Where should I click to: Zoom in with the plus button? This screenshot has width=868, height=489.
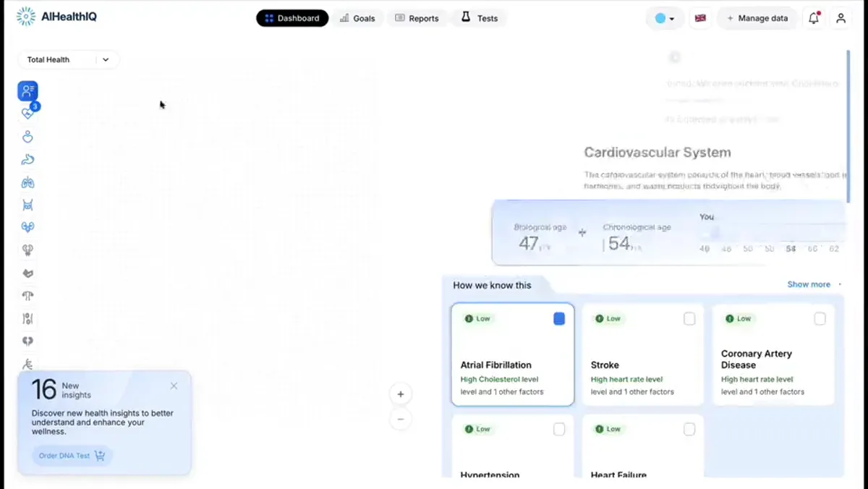click(401, 394)
